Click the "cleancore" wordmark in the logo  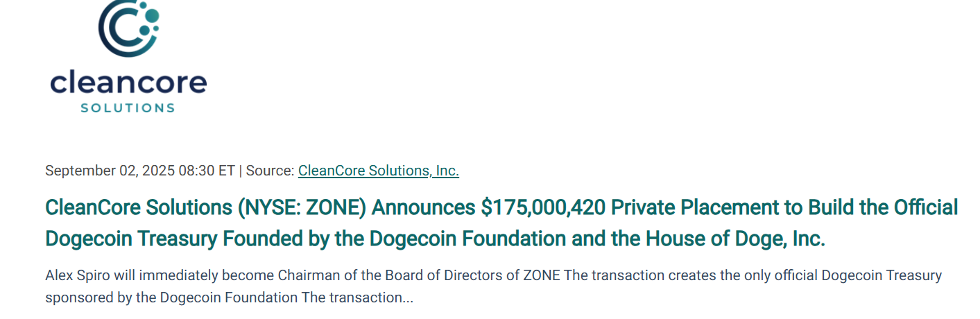click(129, 83)
